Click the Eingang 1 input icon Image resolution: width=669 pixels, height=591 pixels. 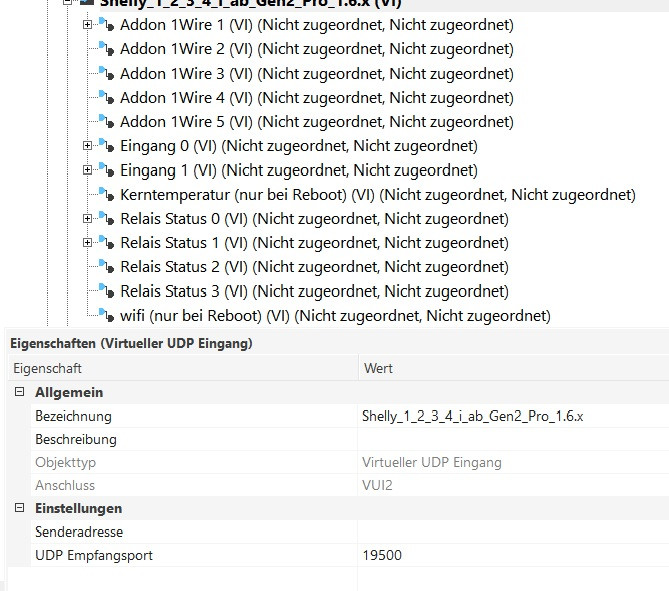tap(107, 170)
